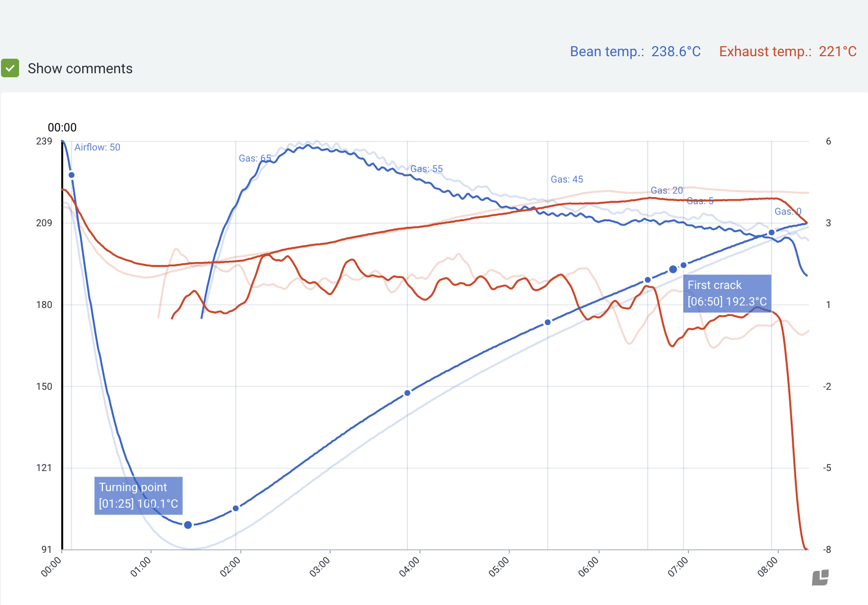Select the First crack marker dot
This screenshot has width=868, height=605.
coord(673,269)
